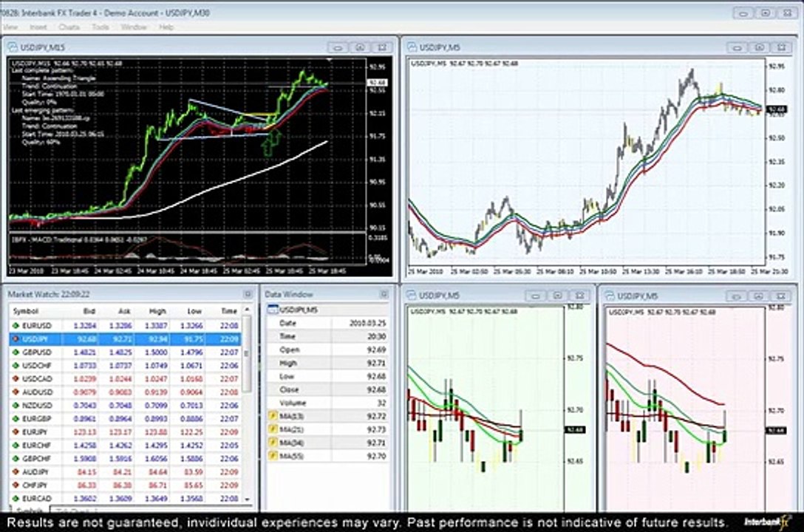
Task: Click the AUDUSD red direction arrow icon
Action: [16, 392]
